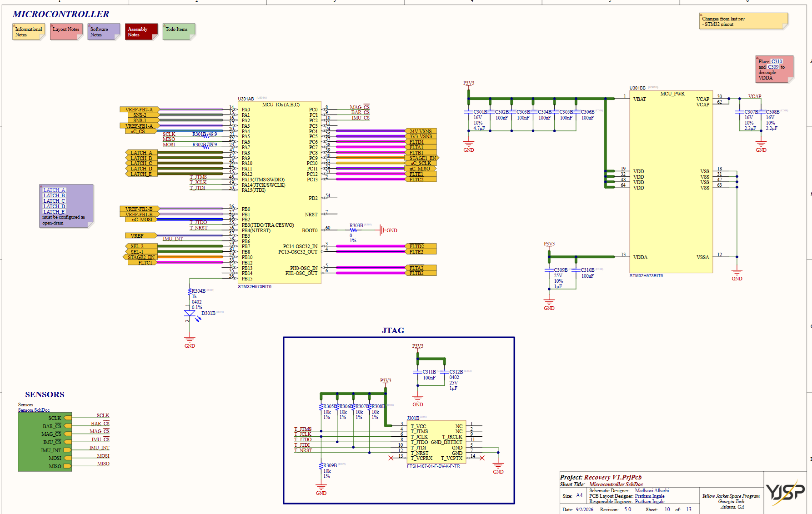Image resolution: width=812 pixels, height=514 pixels.
Task: Select the JTAG section title
Action: [x=393, y=330]
